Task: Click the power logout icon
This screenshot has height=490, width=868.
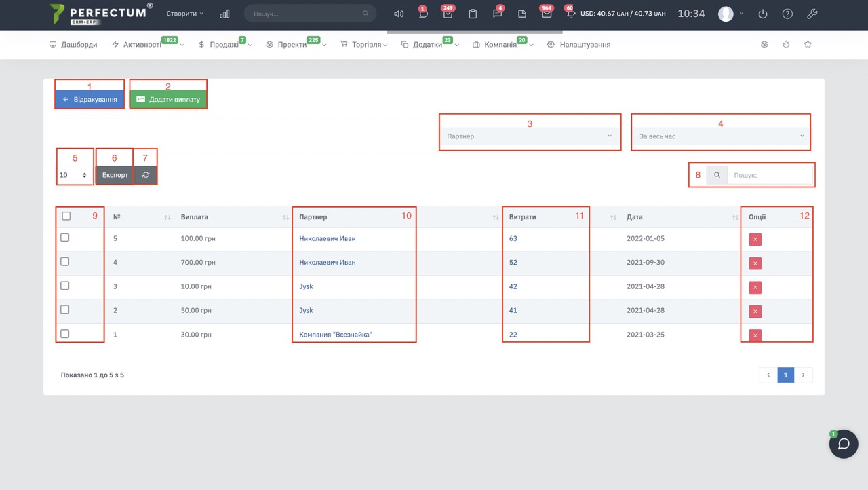Action: [x=763, y=14]
